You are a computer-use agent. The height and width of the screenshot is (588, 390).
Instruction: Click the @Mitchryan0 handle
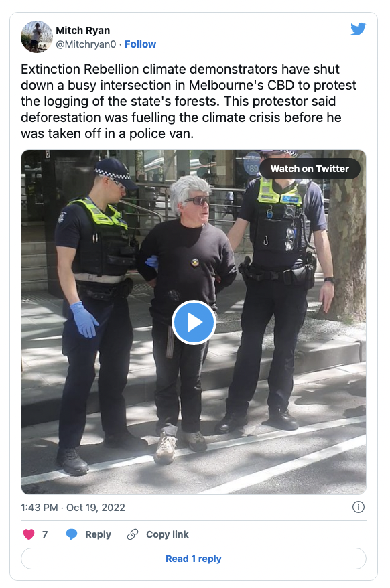pyautogui.click(x=86, y=44)
